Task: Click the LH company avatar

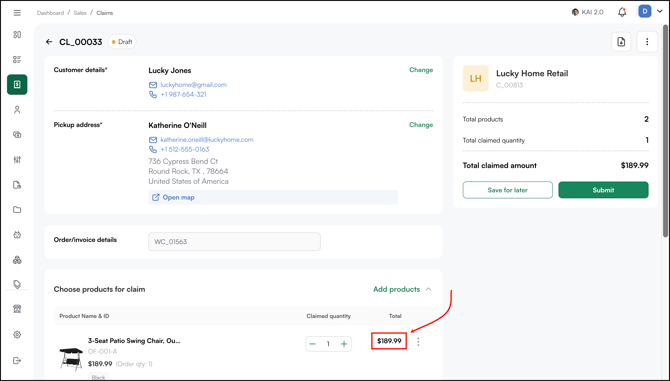Action: [476, 79]
